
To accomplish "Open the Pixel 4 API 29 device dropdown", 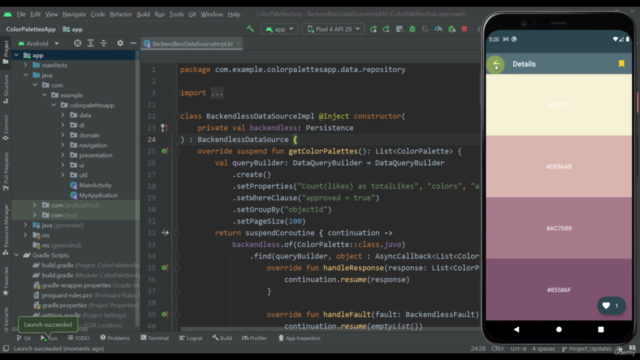I will coord(333,29).
